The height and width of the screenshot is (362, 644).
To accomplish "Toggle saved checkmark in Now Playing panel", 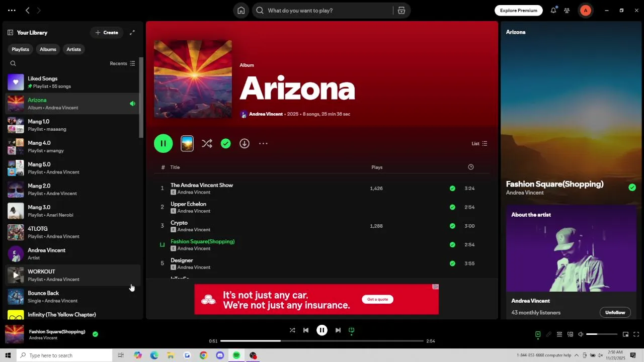I will (632, 188).
